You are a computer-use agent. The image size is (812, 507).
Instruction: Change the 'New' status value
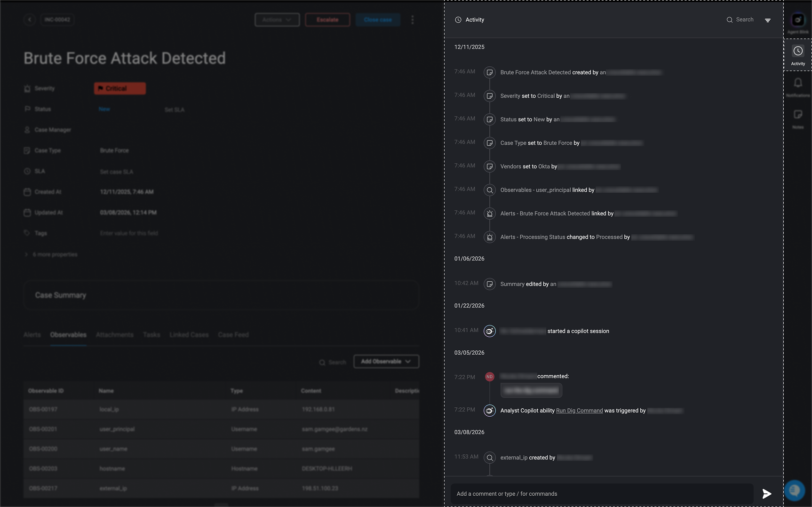[x=104, y=109]
